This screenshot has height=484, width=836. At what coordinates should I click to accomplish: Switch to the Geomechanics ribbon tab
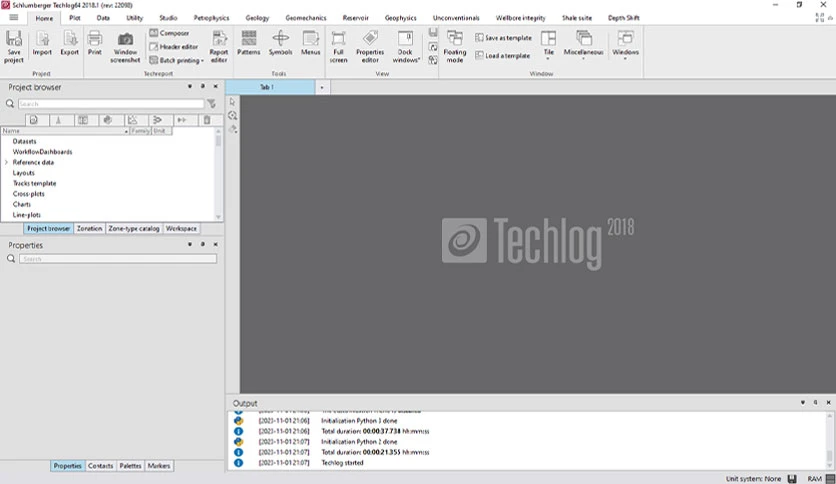(x=306, y=18)
